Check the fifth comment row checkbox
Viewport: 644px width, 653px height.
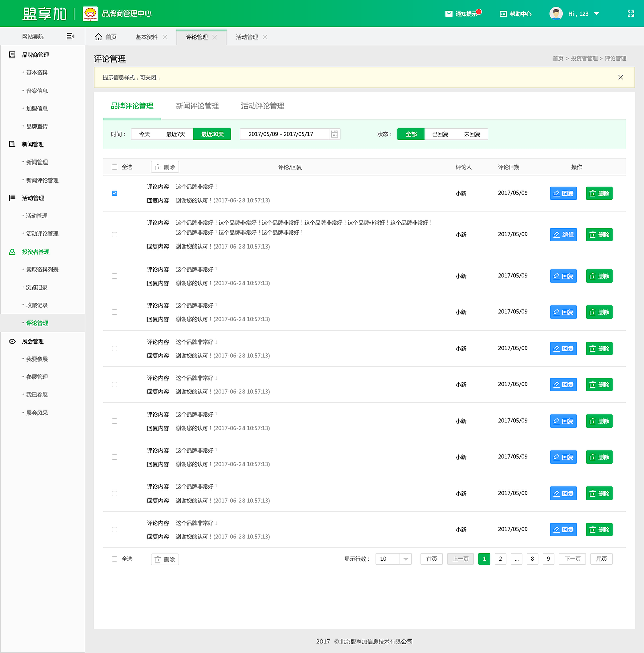pos(115,349)
